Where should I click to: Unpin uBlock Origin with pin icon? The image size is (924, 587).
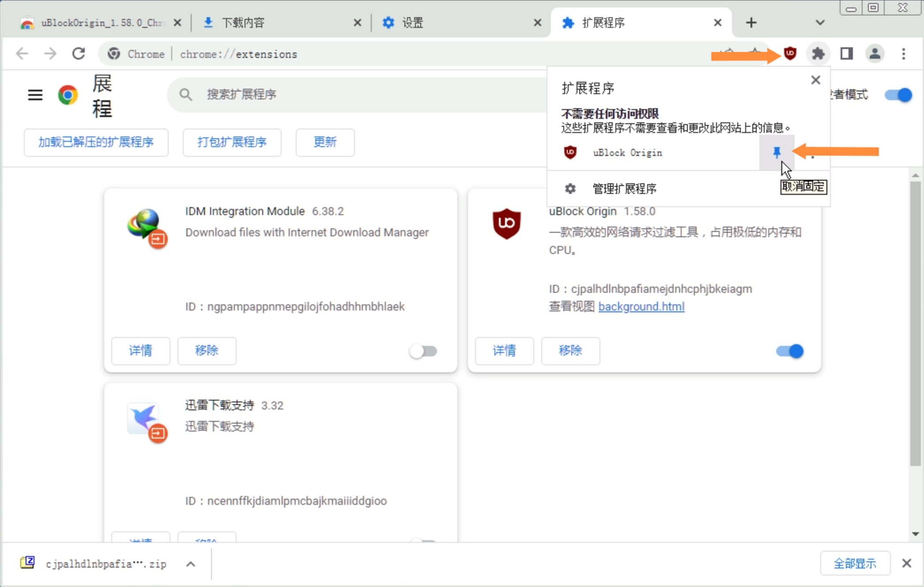[x=777, y=153]
